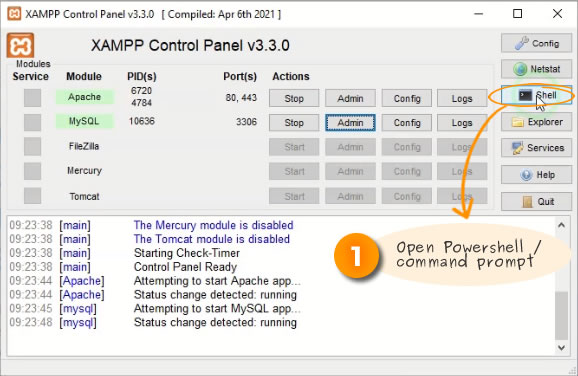This screenshot has width=578, height=376.
Task: Open Help via question mark icon
Action: point(536,174)
